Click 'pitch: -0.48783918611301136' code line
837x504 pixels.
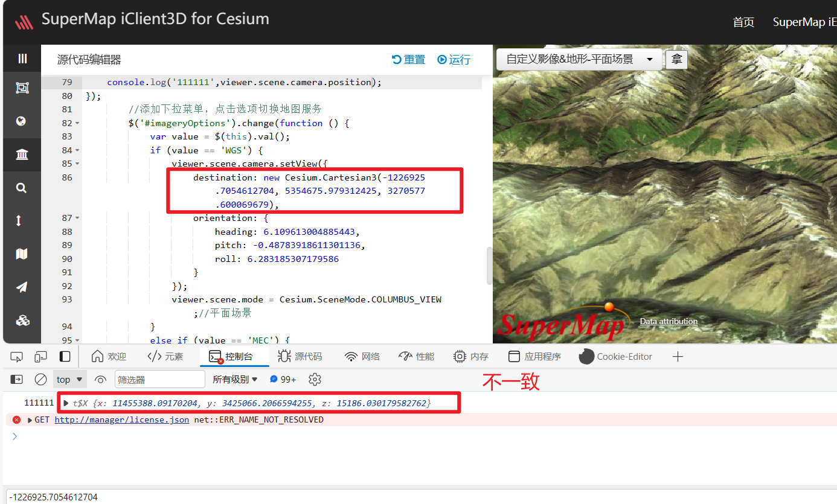click(290, 245)
